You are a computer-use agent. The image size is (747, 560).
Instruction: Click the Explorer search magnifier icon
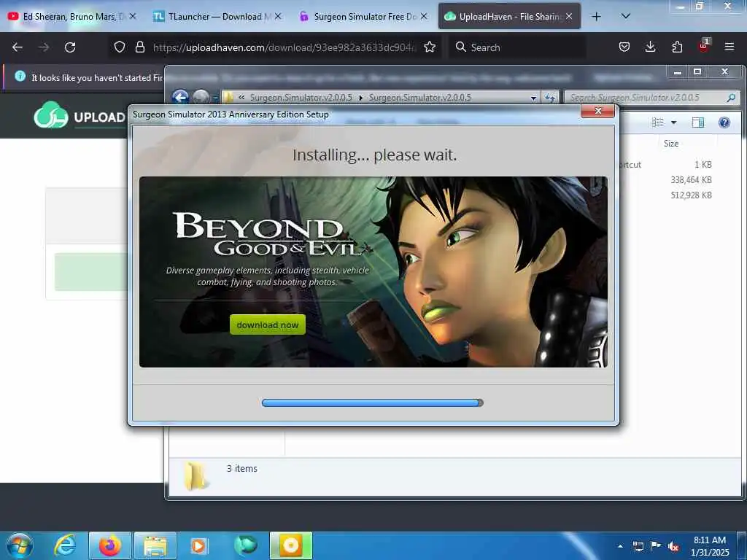click(731, 98)
